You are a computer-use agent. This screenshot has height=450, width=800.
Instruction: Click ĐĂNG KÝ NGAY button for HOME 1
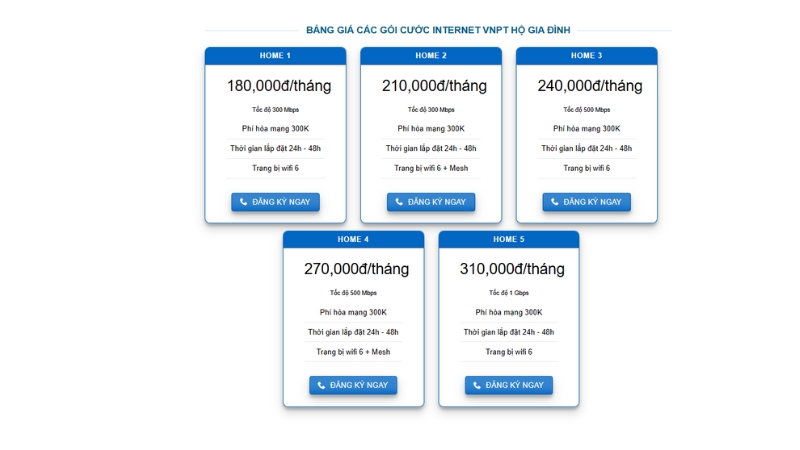coord(276,202)
